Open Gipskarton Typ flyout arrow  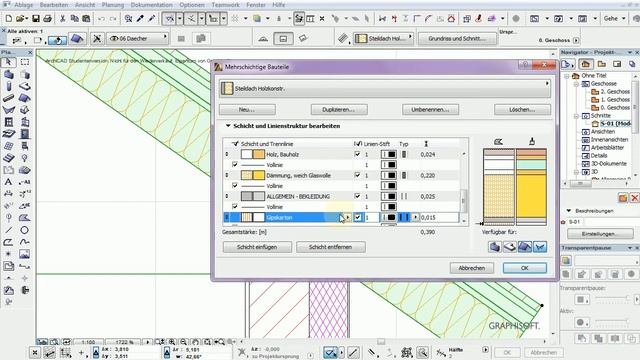(x=416, y=218)
